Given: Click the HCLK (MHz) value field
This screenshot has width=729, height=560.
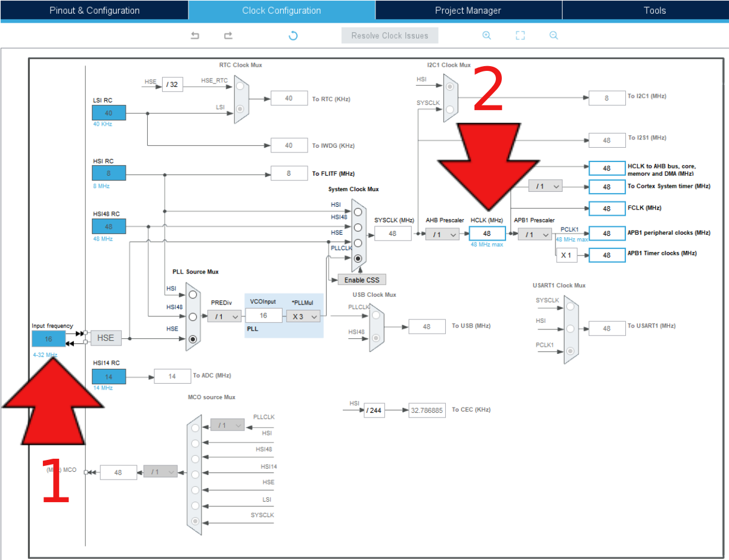Looking at the screenshot, I should (487, 234).
